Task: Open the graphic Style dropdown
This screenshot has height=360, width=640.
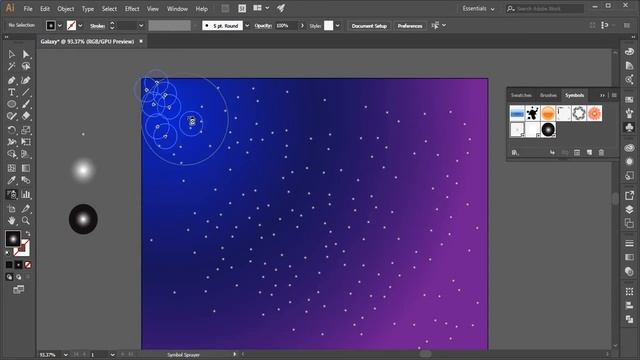Action: point(338,26)
